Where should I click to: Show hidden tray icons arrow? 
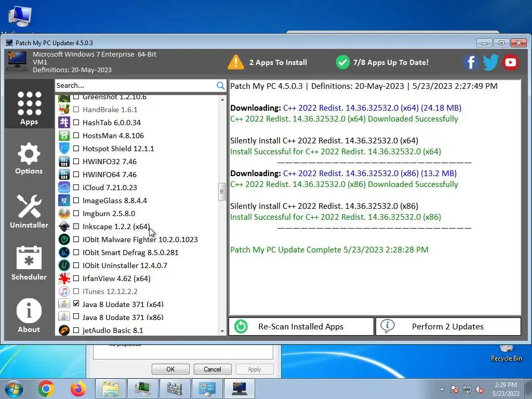tap(442, 389)
